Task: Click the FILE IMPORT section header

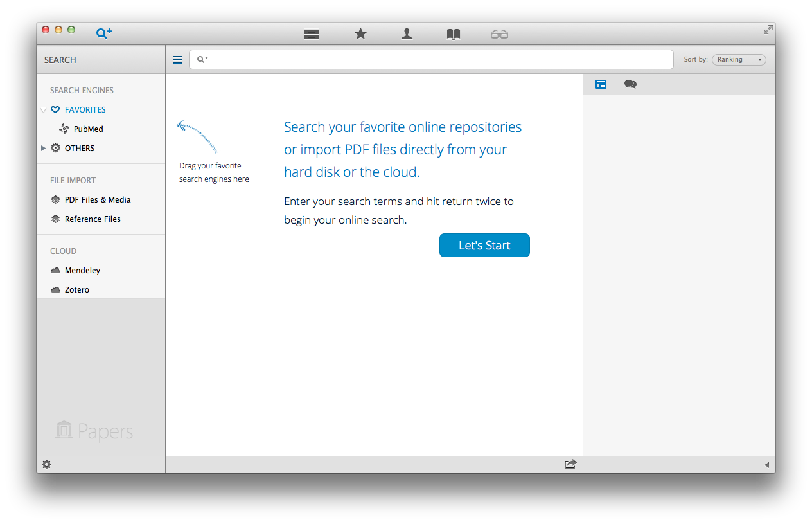Action: [x=73, y=181]
